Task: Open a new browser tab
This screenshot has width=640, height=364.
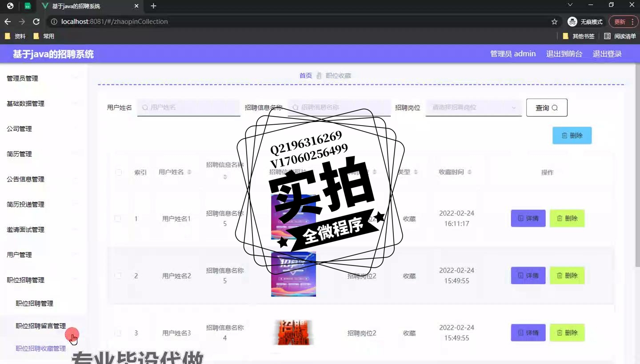Action: tap(153, 6)
